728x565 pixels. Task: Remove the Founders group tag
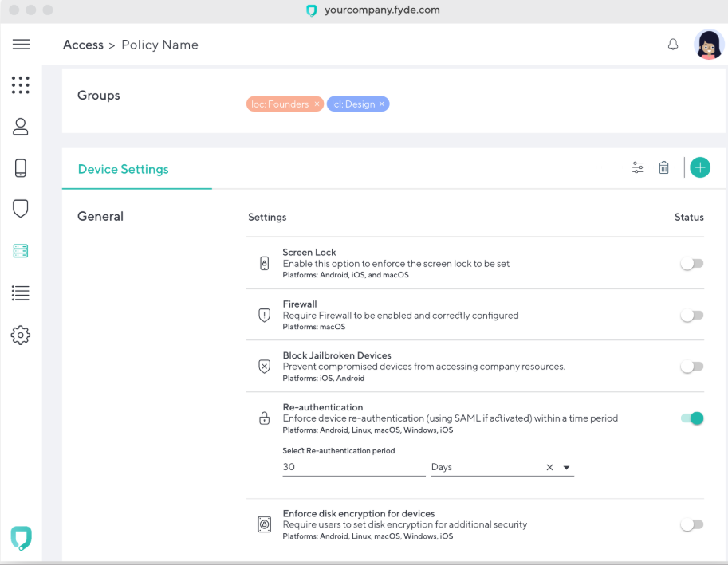click(317, 104)
